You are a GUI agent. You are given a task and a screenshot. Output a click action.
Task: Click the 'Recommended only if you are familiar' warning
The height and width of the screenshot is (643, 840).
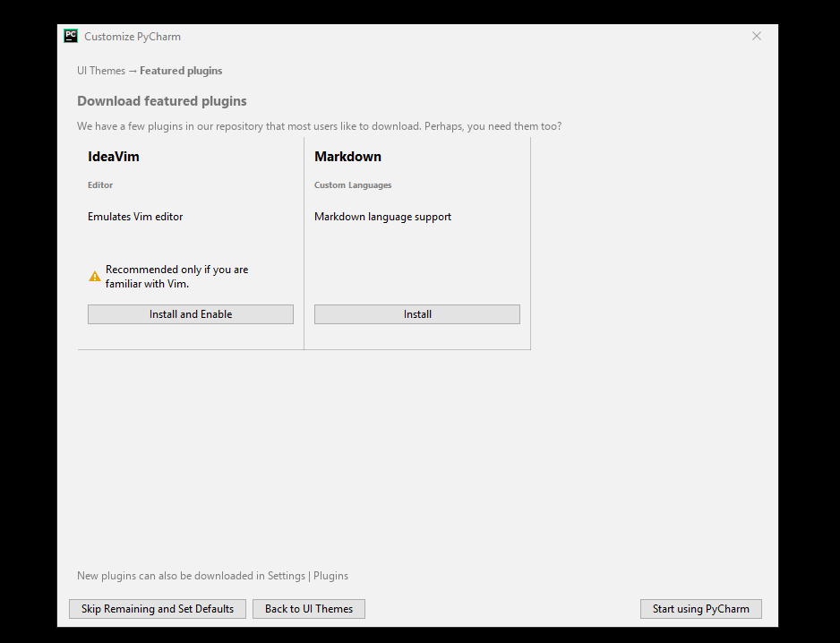(176, 277)
